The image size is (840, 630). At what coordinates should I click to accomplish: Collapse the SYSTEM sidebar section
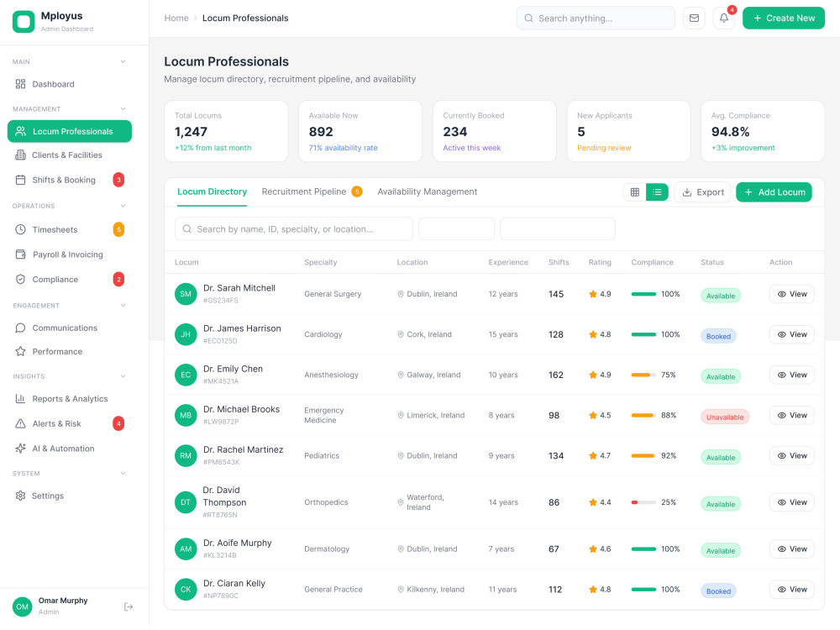coord(123,474)
